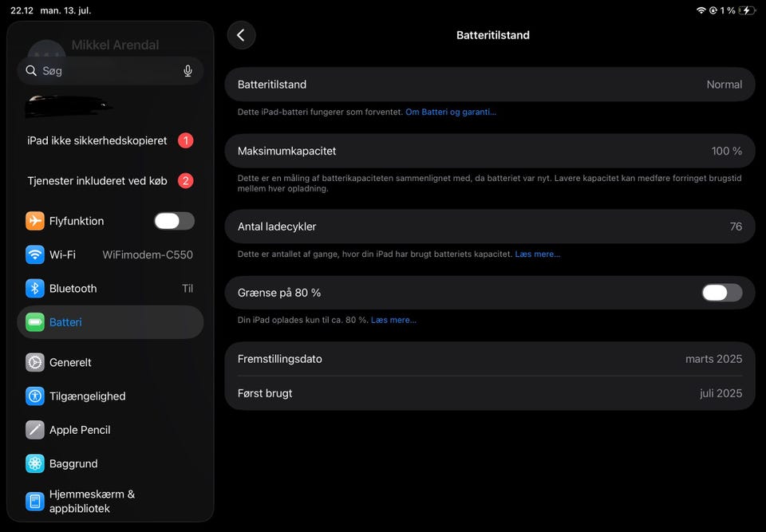Select the Maksimumkapacitet row
766x532 pixels.
(489, 151)
